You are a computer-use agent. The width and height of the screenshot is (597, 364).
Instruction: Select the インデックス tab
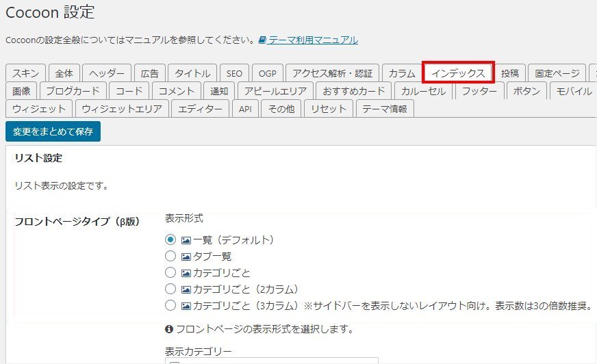[458, 73]
